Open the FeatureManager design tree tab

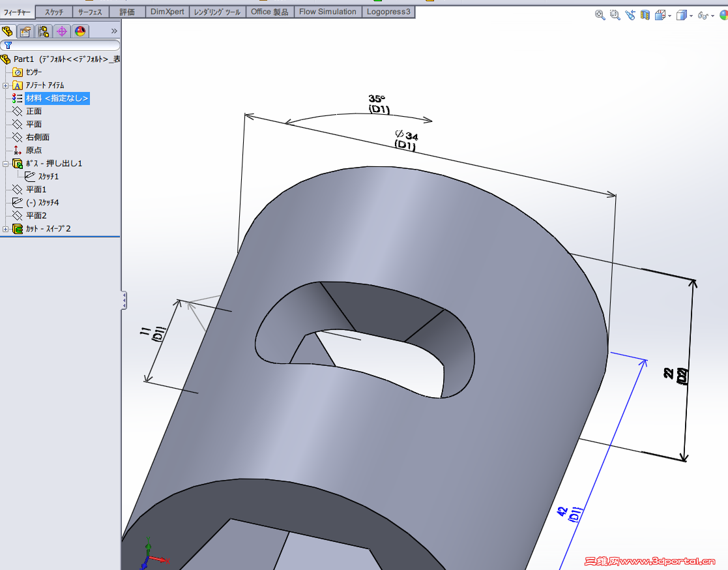click(x=7, y=31)
